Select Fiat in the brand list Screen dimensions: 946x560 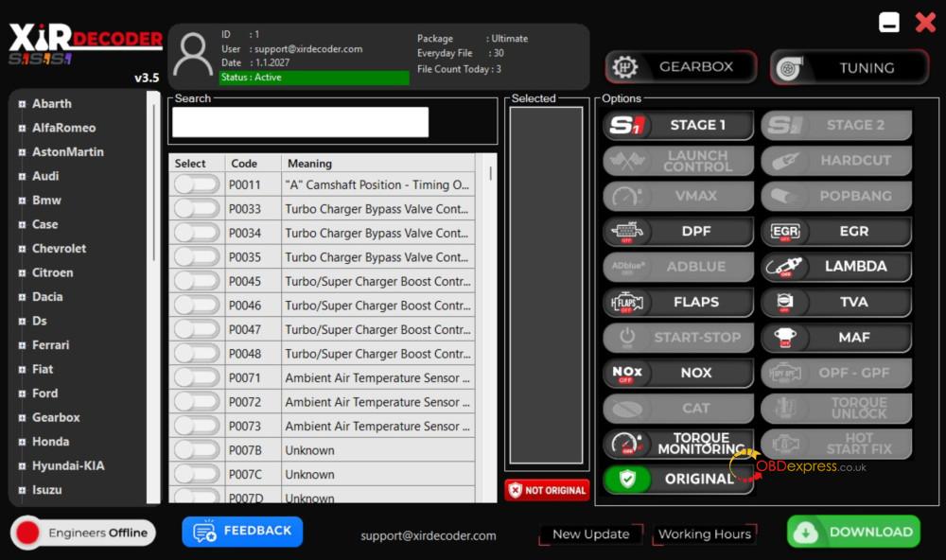(43, 369)
